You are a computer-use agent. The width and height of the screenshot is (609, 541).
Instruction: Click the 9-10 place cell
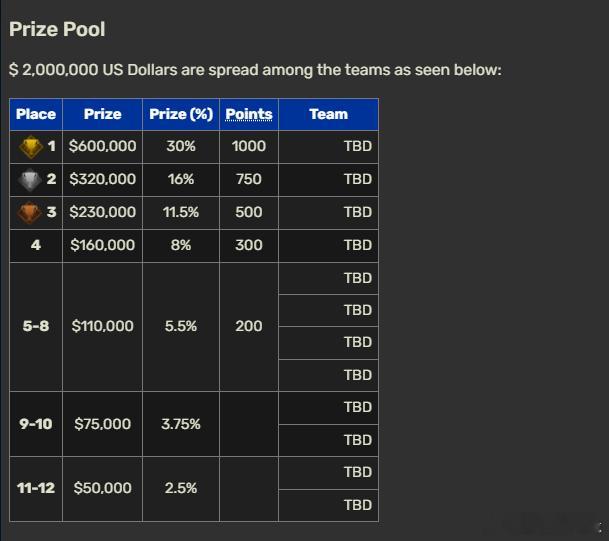coord(36,424)
